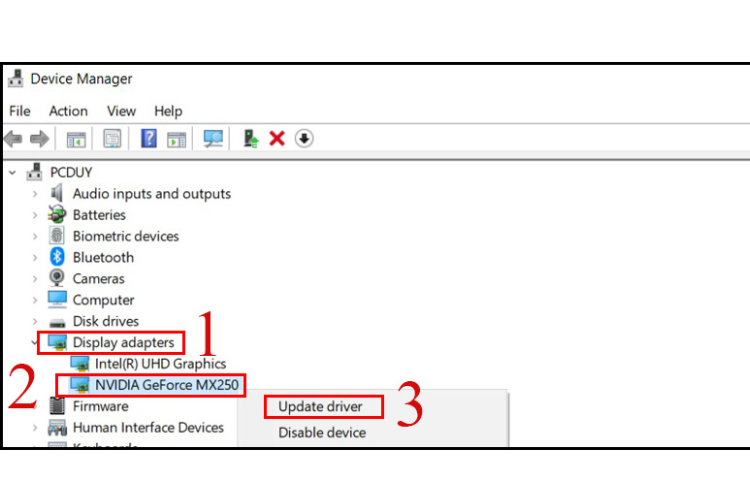This screenshot has height=500, width=750.
Task: Select Intel(R) UHD Graphics adapter
Action: [160, 364]
